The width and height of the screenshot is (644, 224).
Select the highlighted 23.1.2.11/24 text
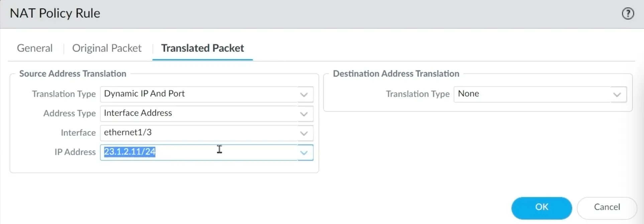(129, 152)
